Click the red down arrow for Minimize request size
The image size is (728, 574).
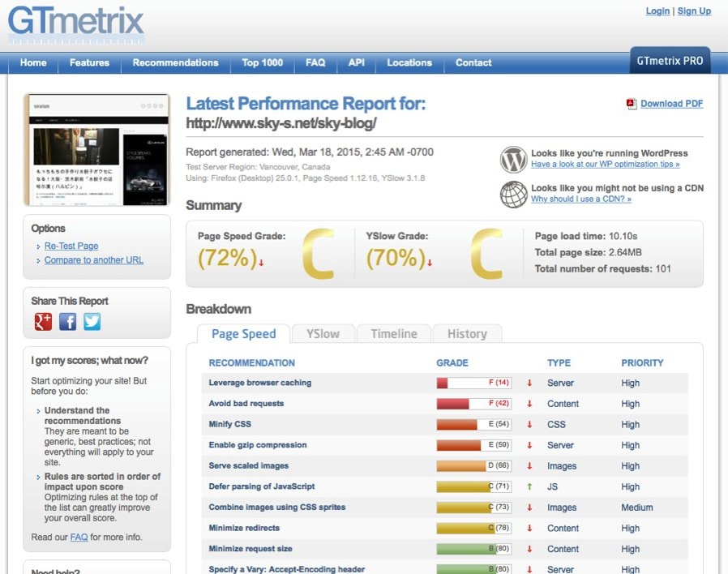click(x=529, y=548)
